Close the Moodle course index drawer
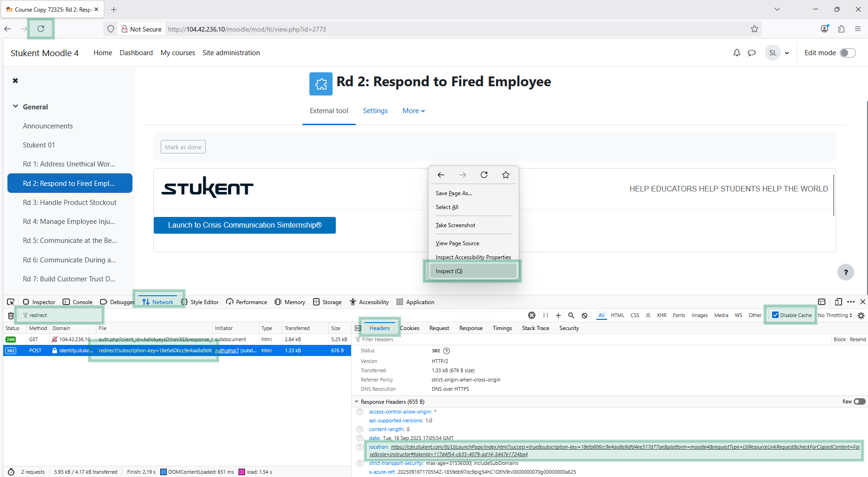The image size is (868, 477). click(x=15, y=81)
